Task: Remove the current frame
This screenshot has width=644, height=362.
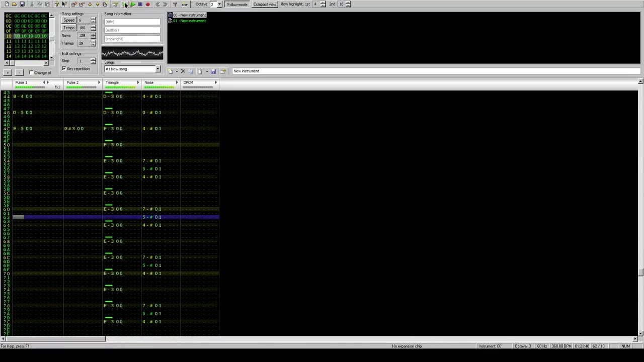Action: coord(82,4)
